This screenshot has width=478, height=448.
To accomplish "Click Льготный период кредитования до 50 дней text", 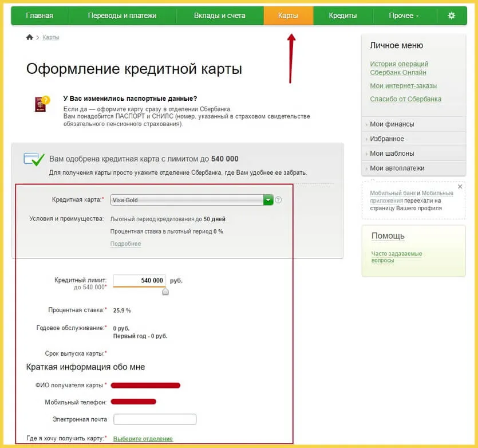I will coord(168,219).
